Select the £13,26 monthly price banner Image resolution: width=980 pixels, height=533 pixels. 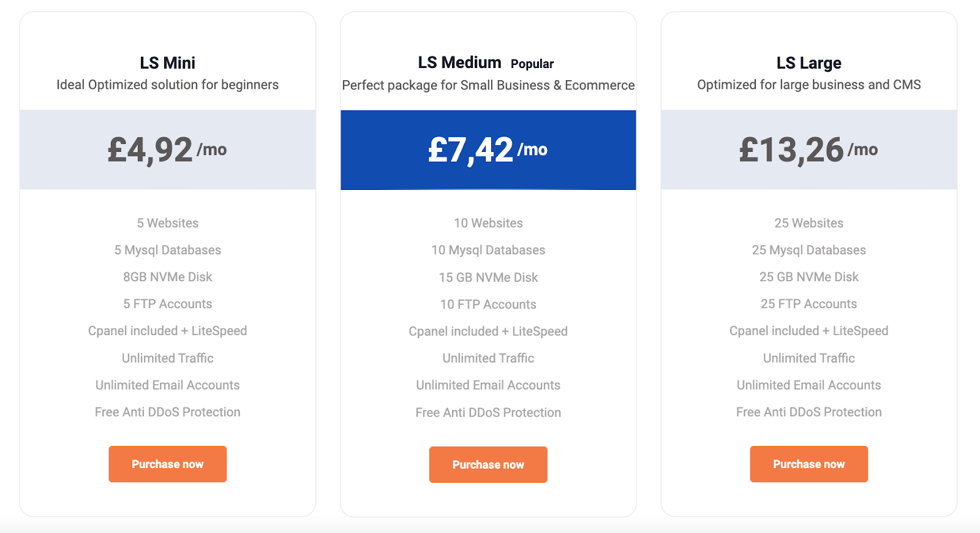(809, 149)
